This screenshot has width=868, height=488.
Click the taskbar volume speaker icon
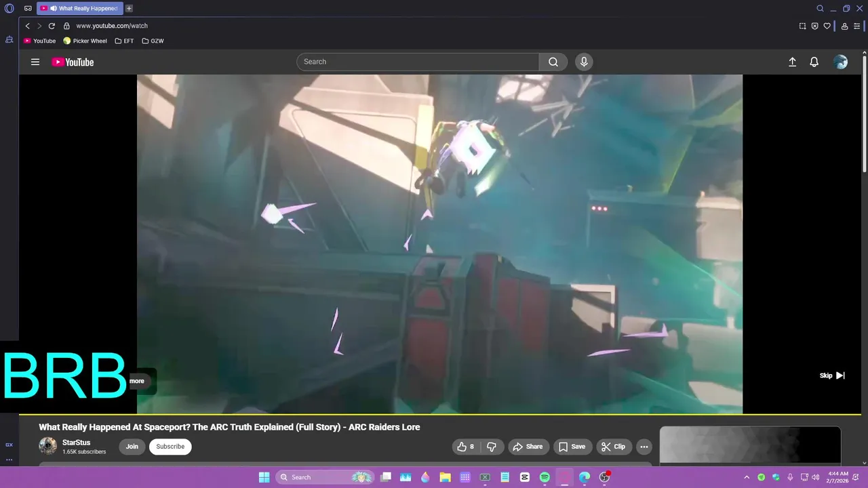point(815,477)
